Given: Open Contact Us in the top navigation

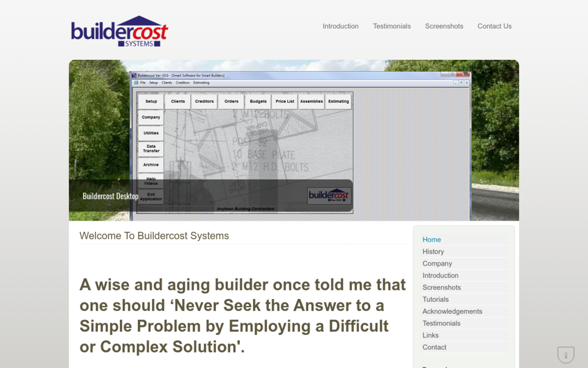Looking at the screenshot, I should point(494,26).
